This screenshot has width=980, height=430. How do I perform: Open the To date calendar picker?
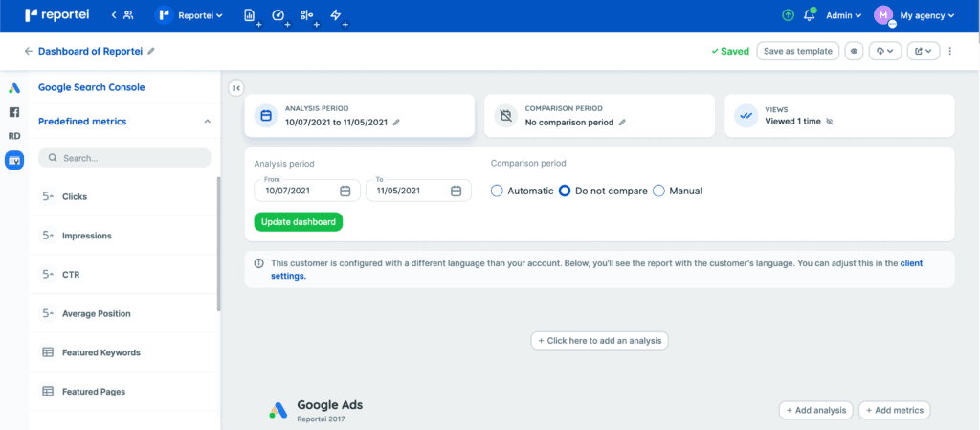coord(457,192)
